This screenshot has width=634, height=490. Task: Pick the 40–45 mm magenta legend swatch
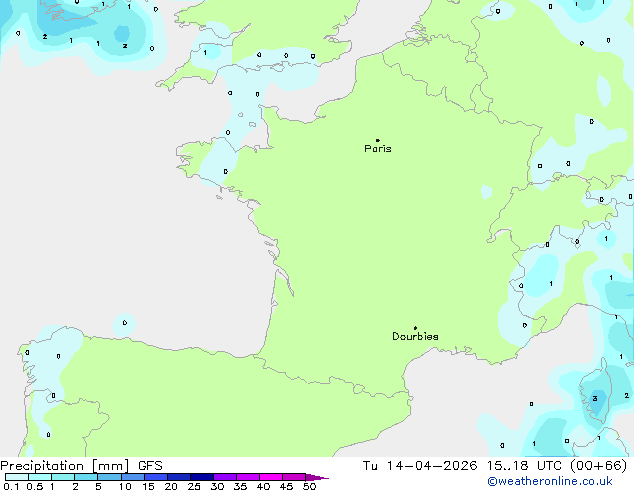tap(271, 477)
